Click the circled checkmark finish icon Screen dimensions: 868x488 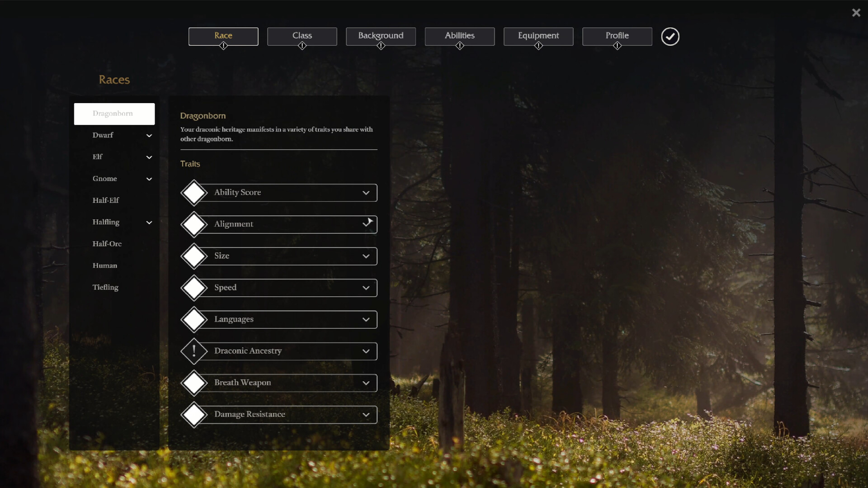point(670,37)
